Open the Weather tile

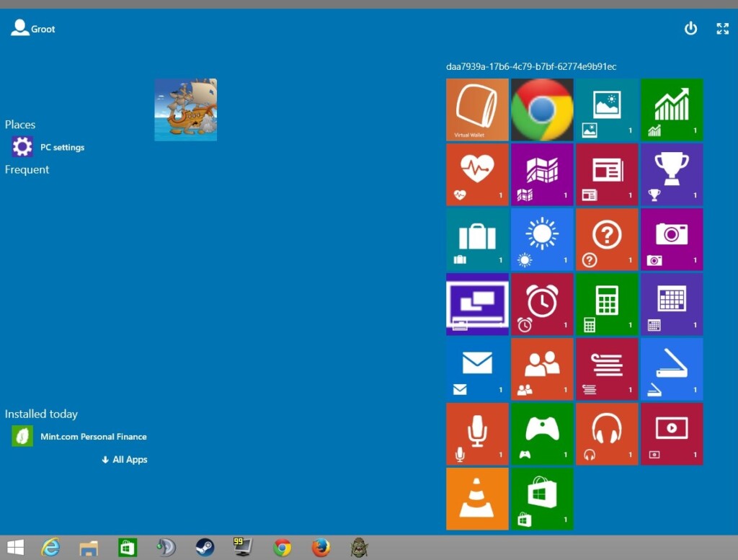tap(542, 239)
